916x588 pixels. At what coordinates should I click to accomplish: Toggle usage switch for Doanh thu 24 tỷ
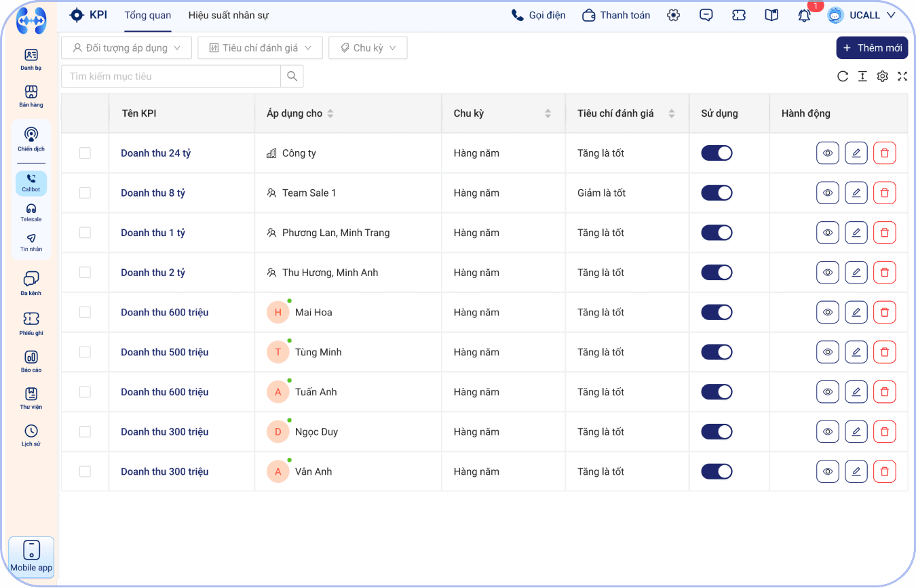tap(717, 153)
